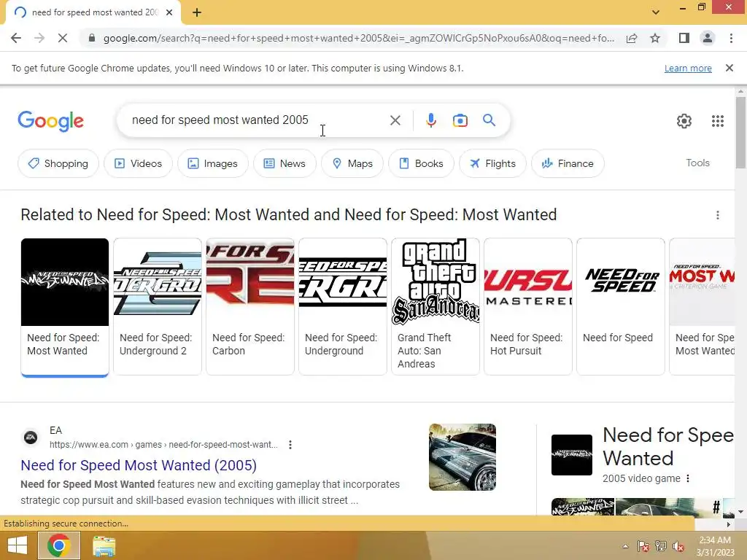The height and width of the screenshot is (560, 747).
Task: Switch to Finance results
Action: coord(568,163)
